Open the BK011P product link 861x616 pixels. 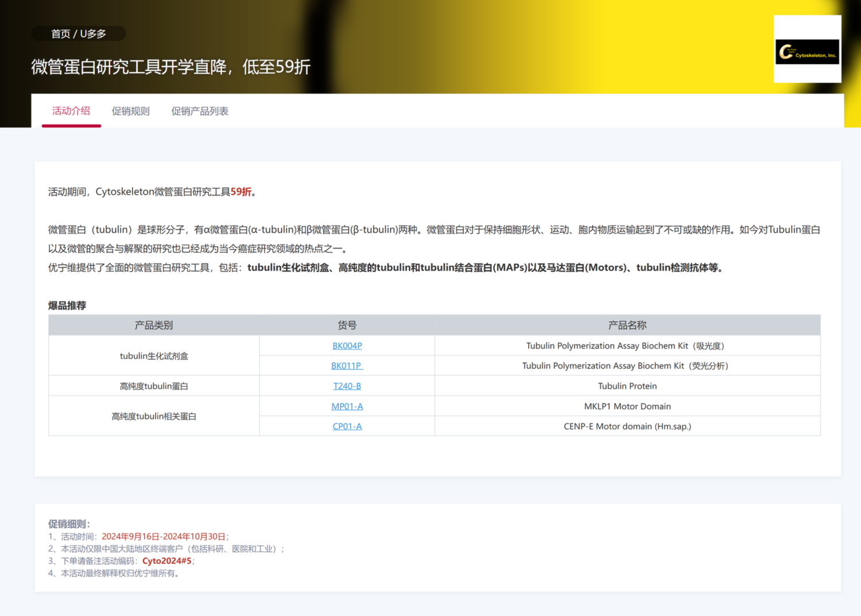(347, 366)
